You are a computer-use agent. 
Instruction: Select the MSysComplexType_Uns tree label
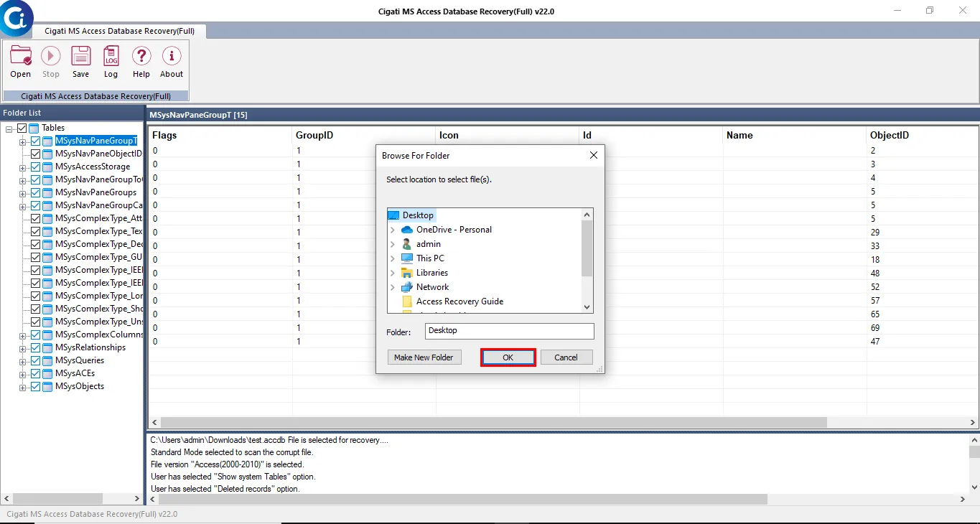(x=99, y=322)
